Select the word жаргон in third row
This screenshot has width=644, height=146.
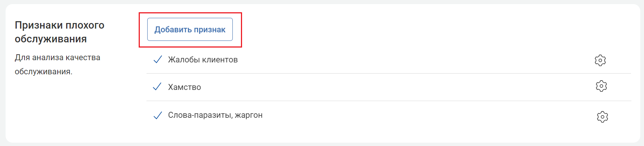[x=249, y=116]
